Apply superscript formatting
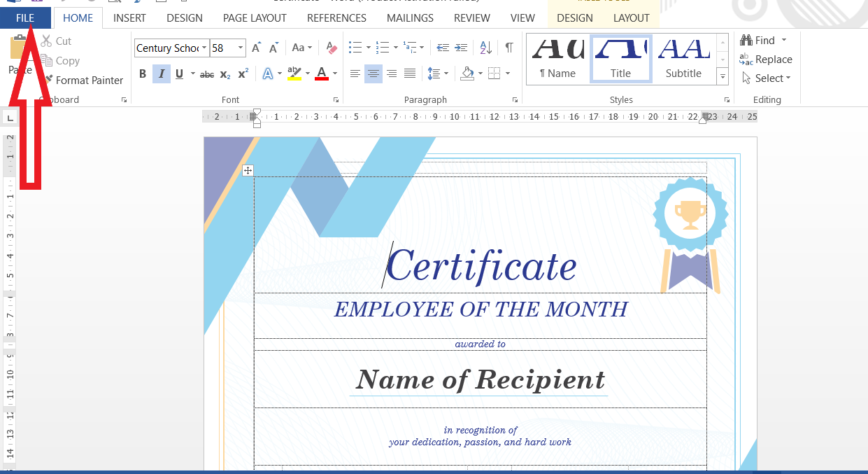The image size is (868, 474). click(x=243, y=74)
